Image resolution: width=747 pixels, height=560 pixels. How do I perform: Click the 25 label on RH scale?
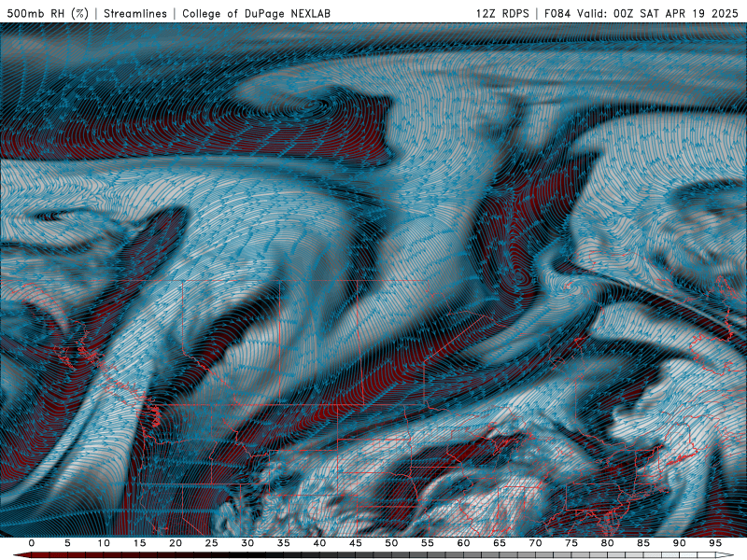click(212, 543)
